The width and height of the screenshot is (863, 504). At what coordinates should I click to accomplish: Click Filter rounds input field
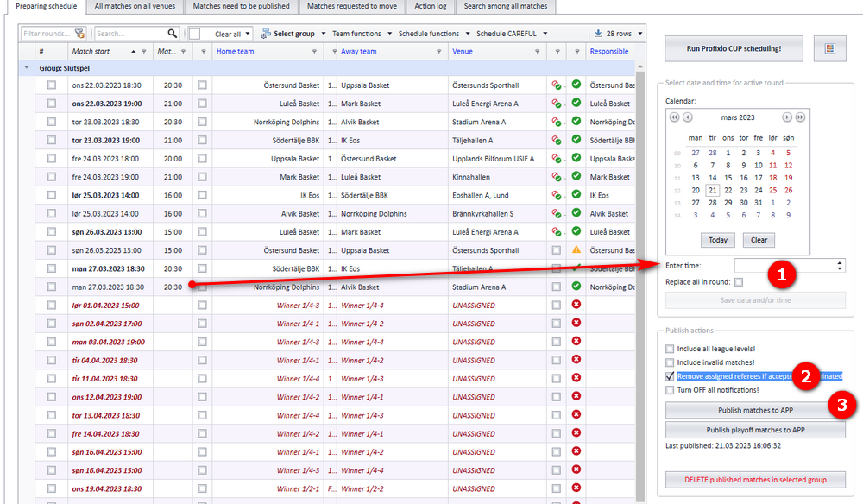point(48,34)
